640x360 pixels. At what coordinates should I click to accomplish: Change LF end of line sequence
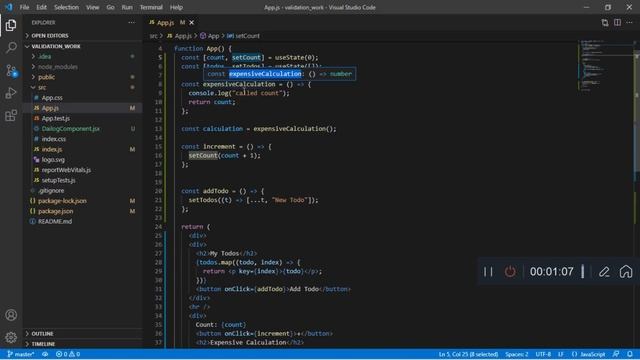click(x=561, y=354)
